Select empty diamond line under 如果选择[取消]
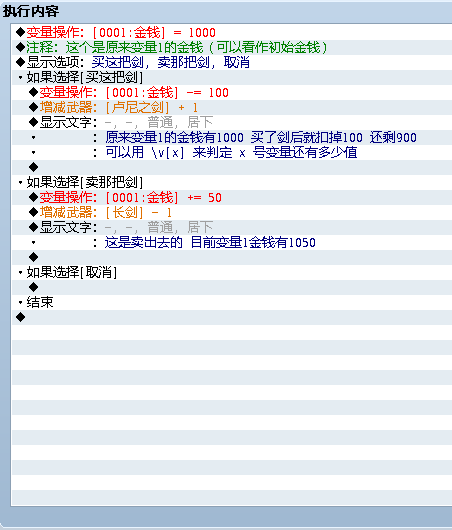Screen dimensions: 452x530 pos(232,287)
